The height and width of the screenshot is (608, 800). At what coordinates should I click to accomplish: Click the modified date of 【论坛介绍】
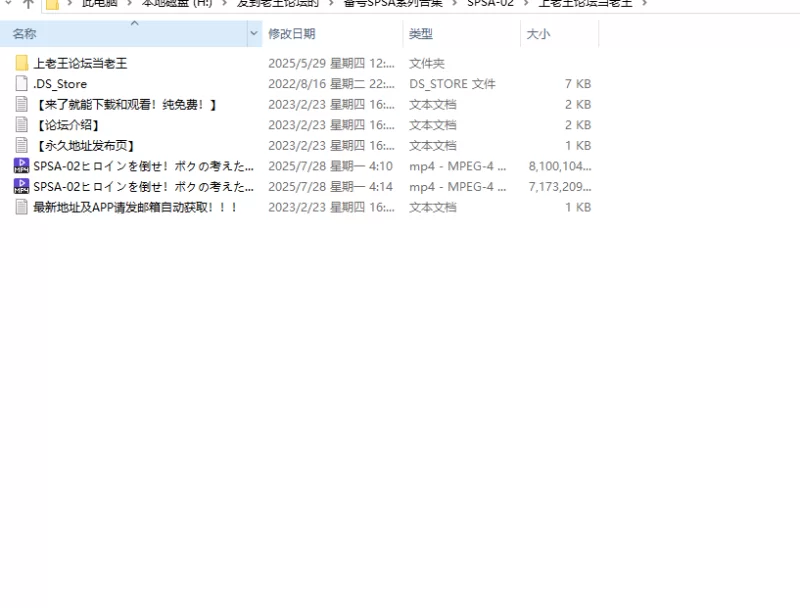click(x=331, y=125)
